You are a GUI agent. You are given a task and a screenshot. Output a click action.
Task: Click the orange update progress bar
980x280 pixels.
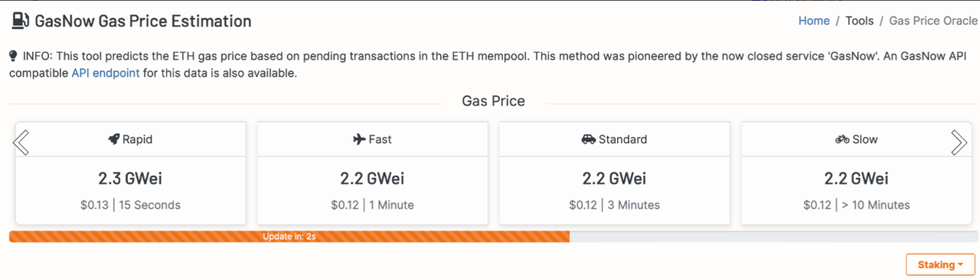[x=289, y=237]
